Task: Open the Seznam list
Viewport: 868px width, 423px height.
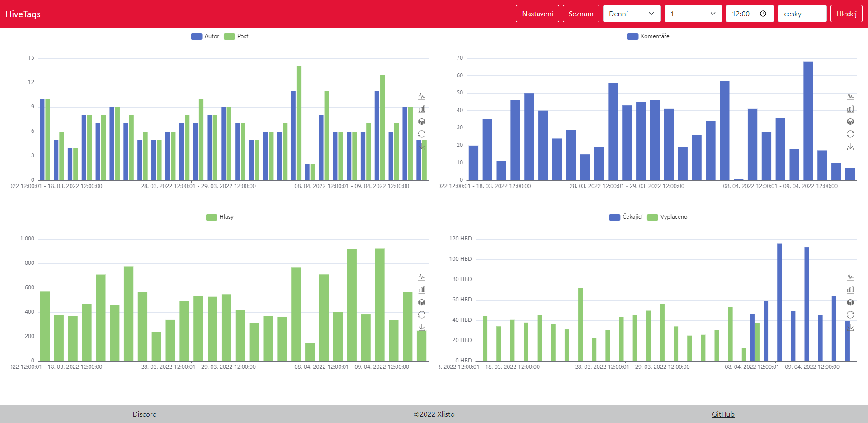Action: click(x=581, y=14)
